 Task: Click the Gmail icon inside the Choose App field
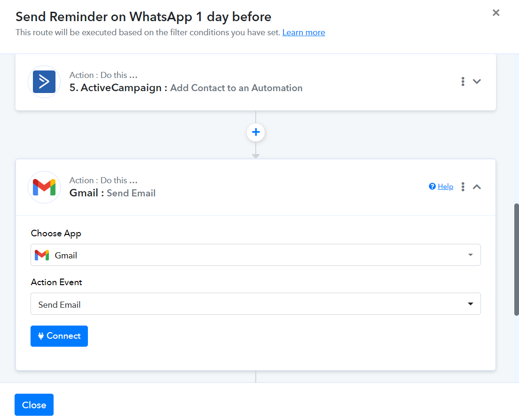42,255
